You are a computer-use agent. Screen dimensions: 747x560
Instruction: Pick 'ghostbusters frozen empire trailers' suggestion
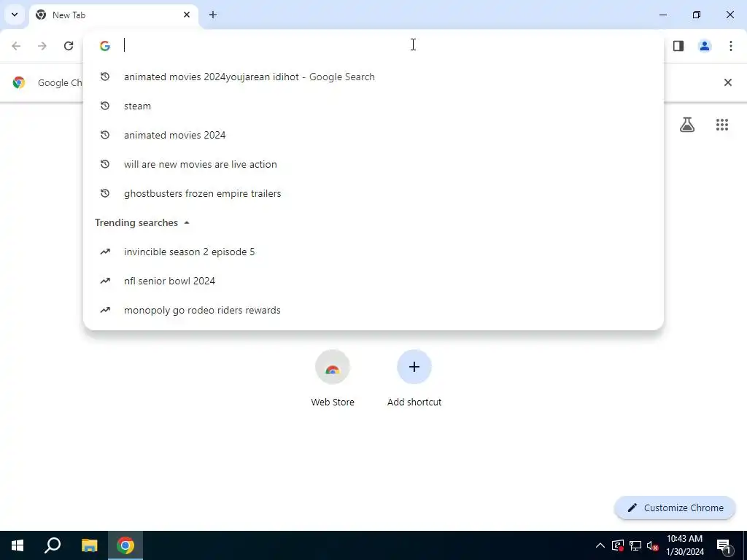click(x=373, y=193)
